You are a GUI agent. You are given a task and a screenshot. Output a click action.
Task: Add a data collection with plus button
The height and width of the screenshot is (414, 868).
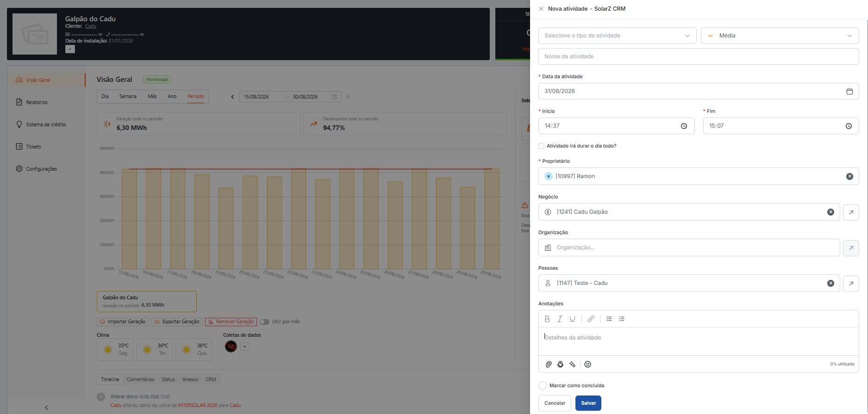(x=245, y=346)
